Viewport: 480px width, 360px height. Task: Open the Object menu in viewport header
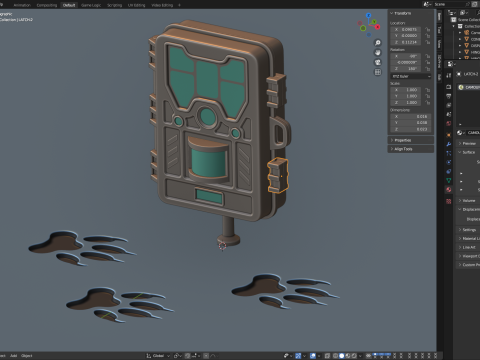click(x=27, y=356)
